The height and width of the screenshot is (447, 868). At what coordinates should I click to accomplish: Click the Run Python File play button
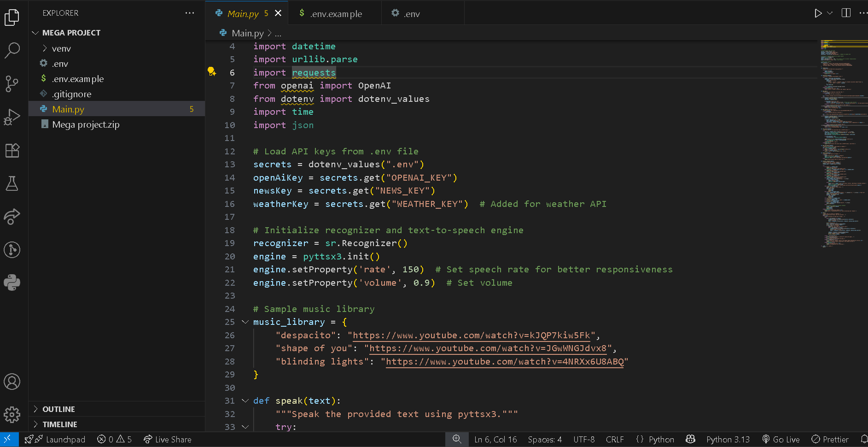click(x=818, y=13)
